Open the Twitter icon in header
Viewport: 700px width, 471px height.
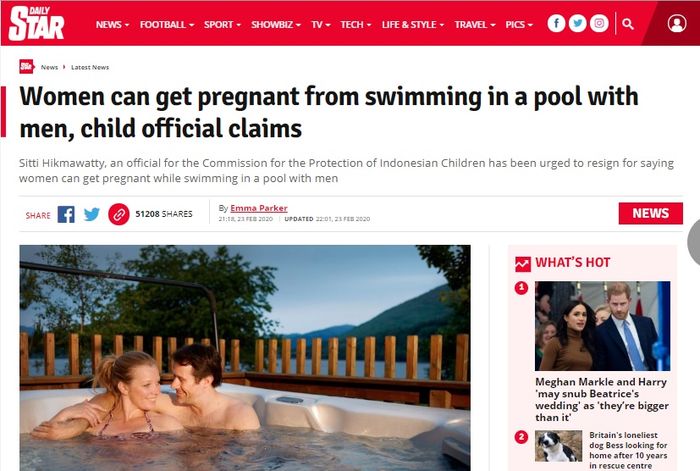(x=577, y=23)
